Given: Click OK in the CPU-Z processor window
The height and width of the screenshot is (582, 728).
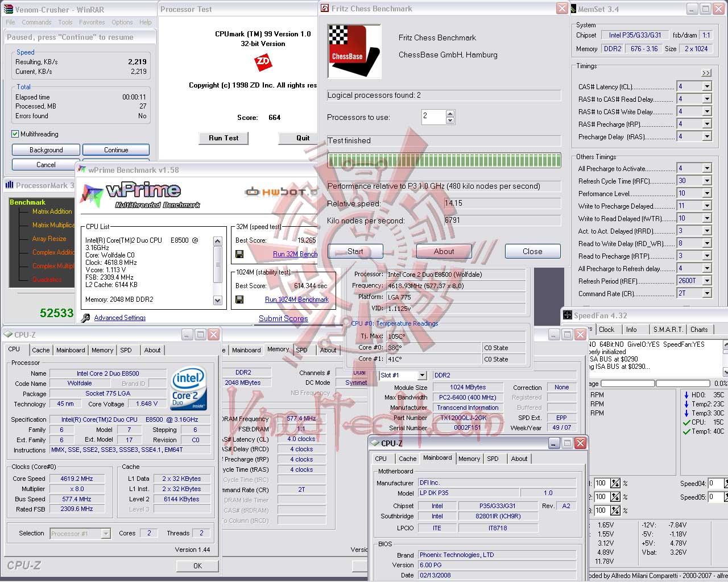Looking at the screenshot, I should pos(197,566).
